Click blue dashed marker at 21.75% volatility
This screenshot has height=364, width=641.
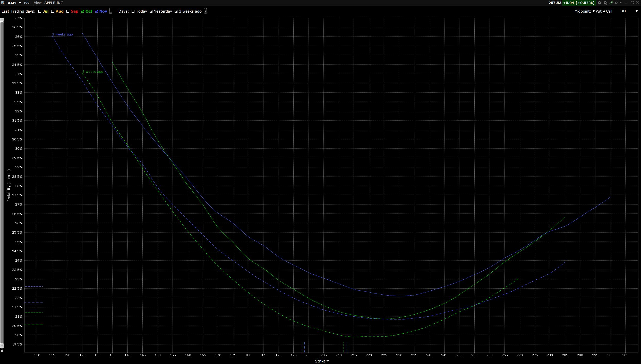click(34, 303)
